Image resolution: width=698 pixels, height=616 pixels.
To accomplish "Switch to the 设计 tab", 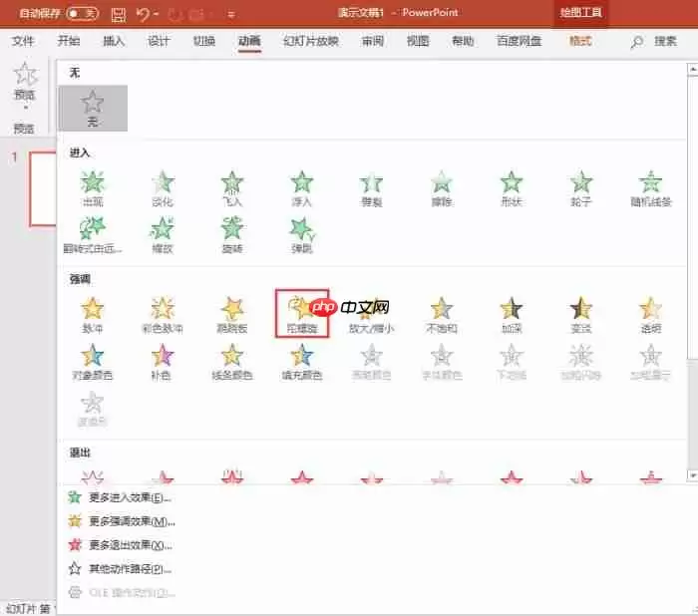I will (x=159, y=42).
